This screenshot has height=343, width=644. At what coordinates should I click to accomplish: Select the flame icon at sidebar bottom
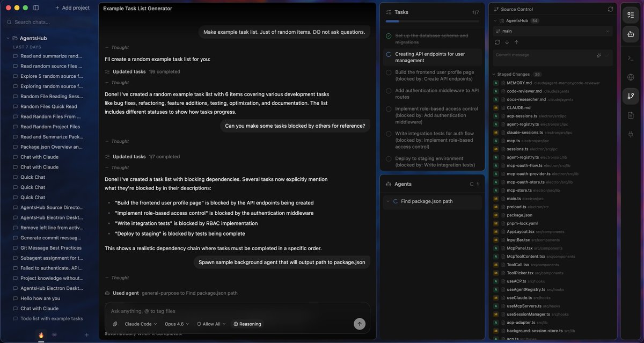tap(41, 334)
